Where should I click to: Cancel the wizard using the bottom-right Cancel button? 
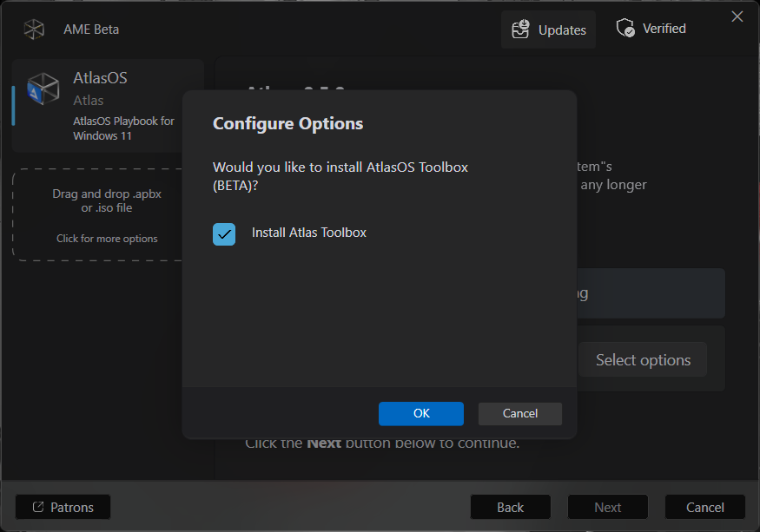(704, 507)
